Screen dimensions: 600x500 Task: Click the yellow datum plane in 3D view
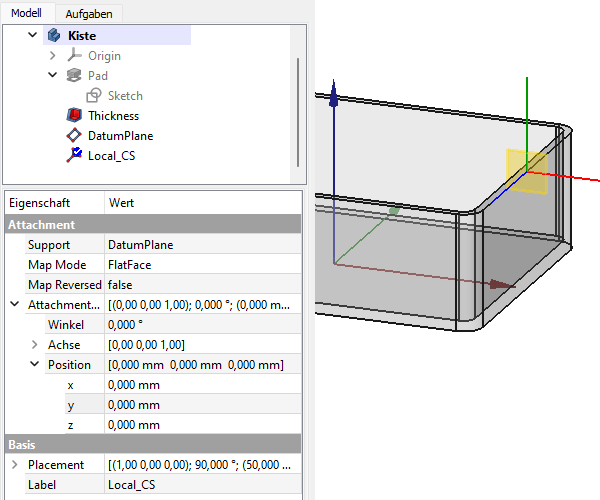click(524, 171)
